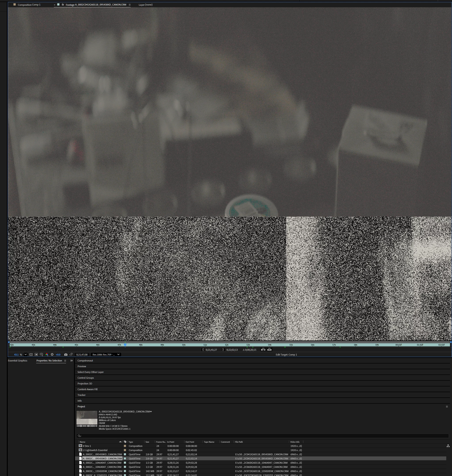Sort by the Type column header
This screenshot has height=476, width=452.
coord(131,442)
